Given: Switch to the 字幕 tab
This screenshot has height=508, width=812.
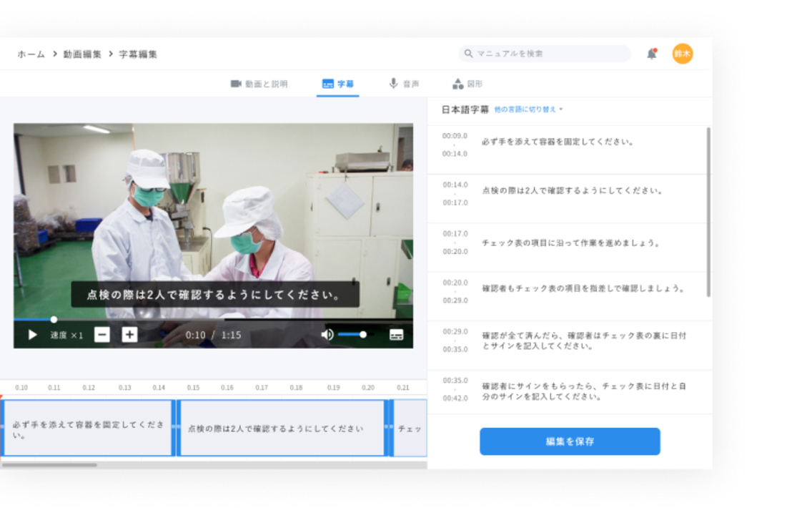Looking at the screenshot, I should (x=337, y=83).
